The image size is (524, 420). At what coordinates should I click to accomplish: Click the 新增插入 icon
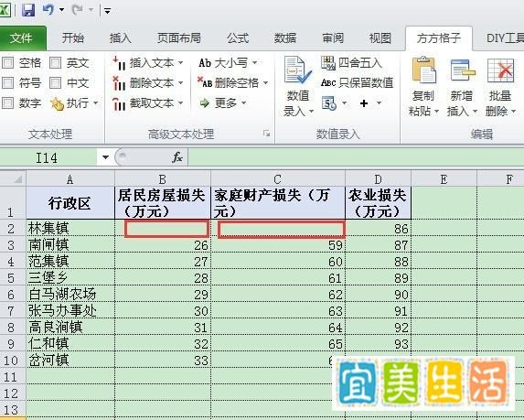[463, 70]
